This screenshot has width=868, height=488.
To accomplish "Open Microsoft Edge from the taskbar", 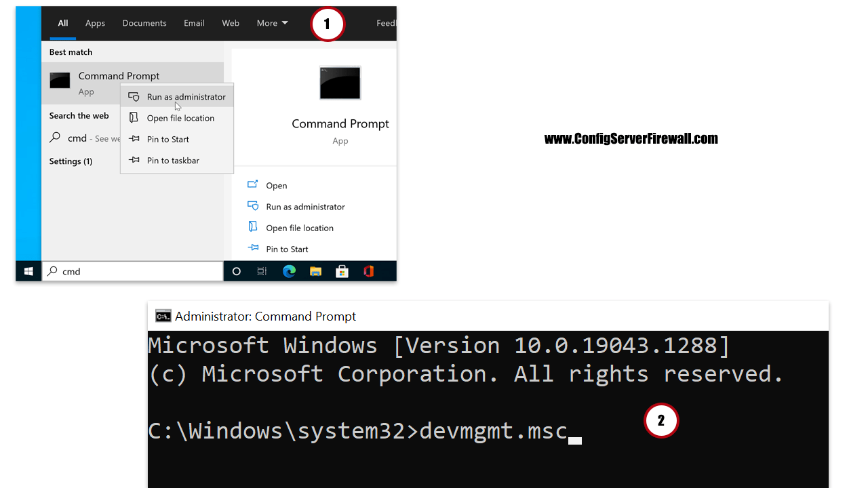I will coord(289,270).
